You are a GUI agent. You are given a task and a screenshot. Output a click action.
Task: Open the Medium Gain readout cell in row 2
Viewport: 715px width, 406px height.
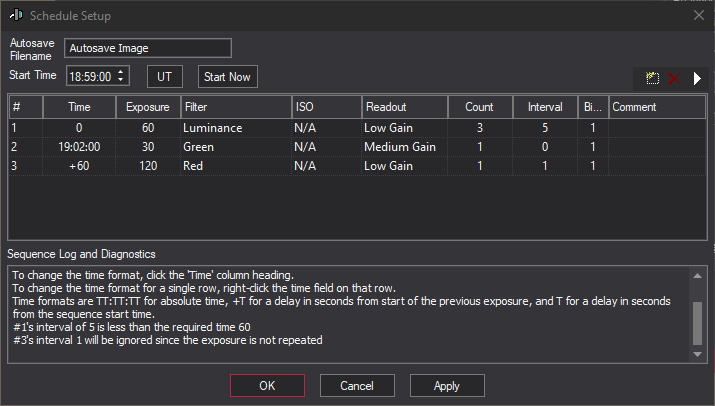pos(404,147)
